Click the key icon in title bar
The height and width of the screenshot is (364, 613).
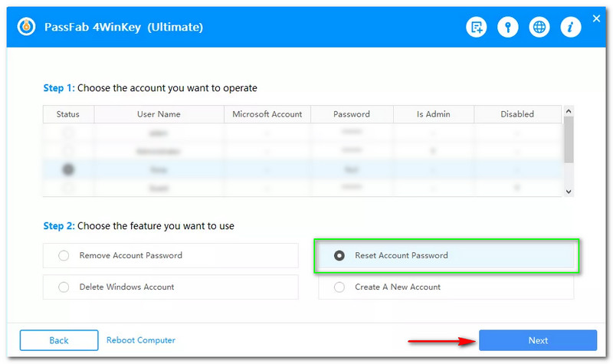click(x=508, y=28)
